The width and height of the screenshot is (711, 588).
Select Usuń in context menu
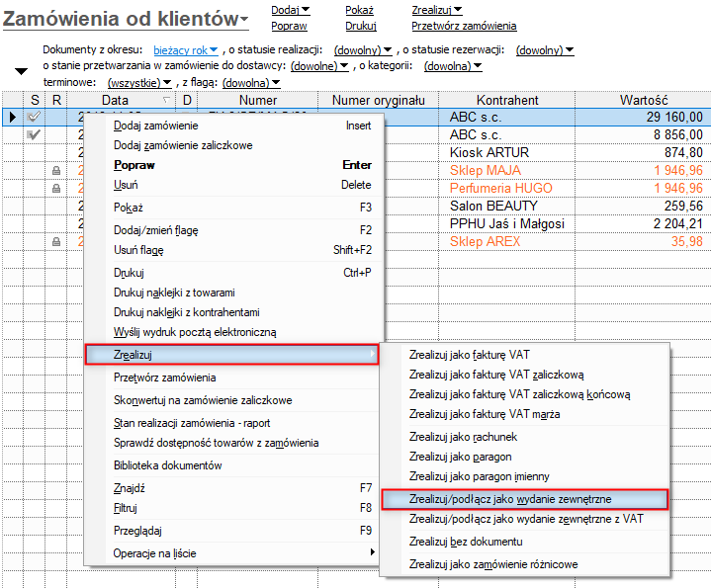click(232, 185)
